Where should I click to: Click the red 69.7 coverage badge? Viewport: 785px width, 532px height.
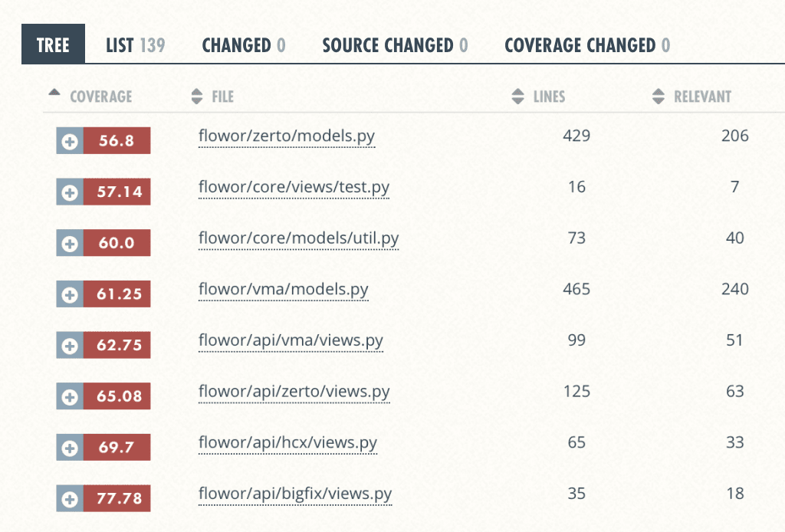click(x=117, y=447)
